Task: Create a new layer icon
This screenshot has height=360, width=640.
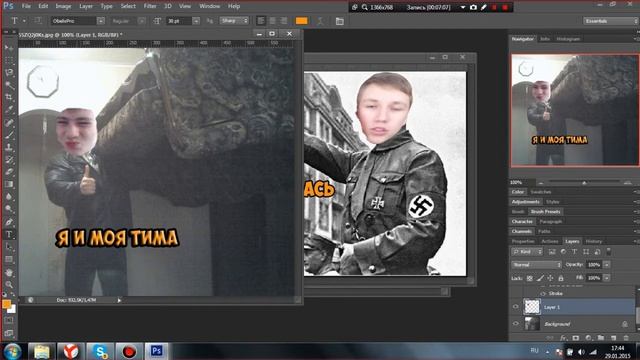Action: tap(613, 338)
